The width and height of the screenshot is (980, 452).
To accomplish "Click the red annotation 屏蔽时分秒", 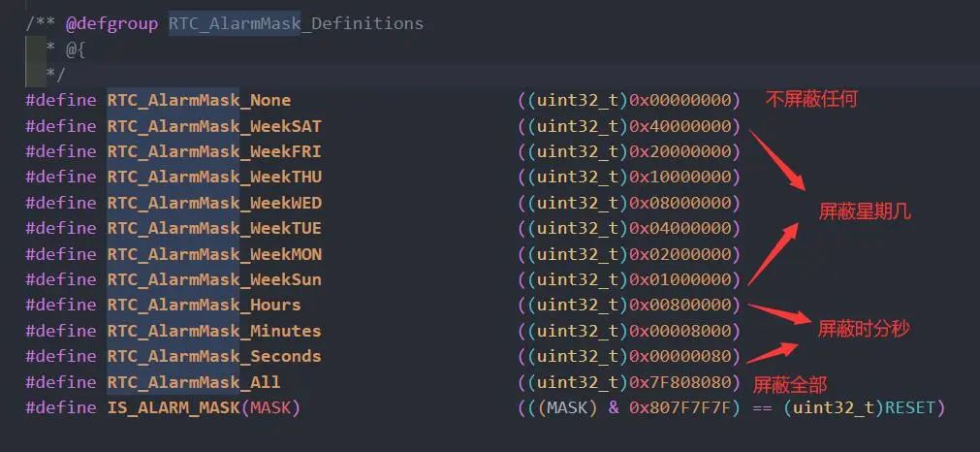I will coord(865,328).
